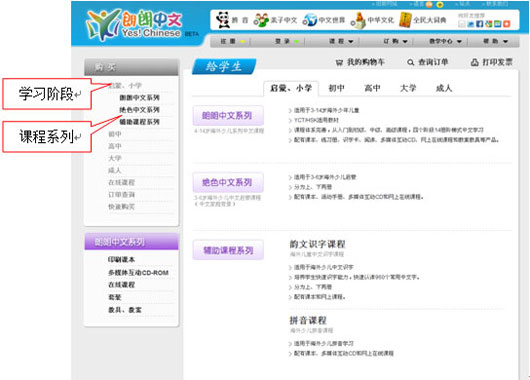Click the panda 拼音 icon
530x380 pixels.
pyautogui.click(x=223, y=20)
